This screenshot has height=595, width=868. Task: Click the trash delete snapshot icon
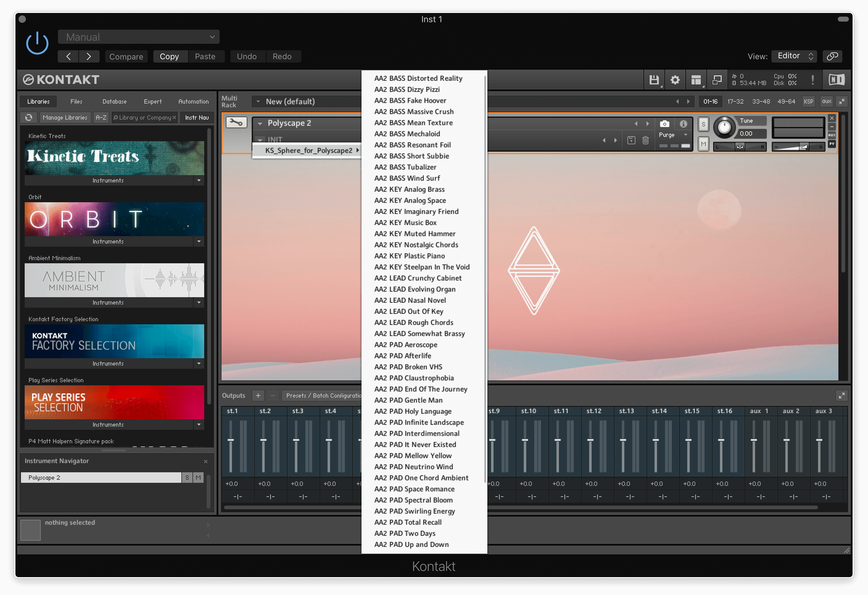point(645,140)
